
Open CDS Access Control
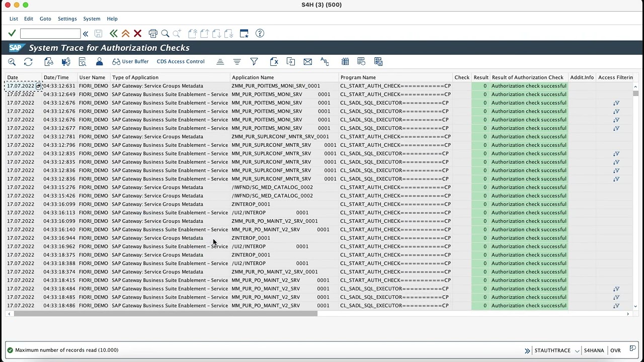coord(181,62)
